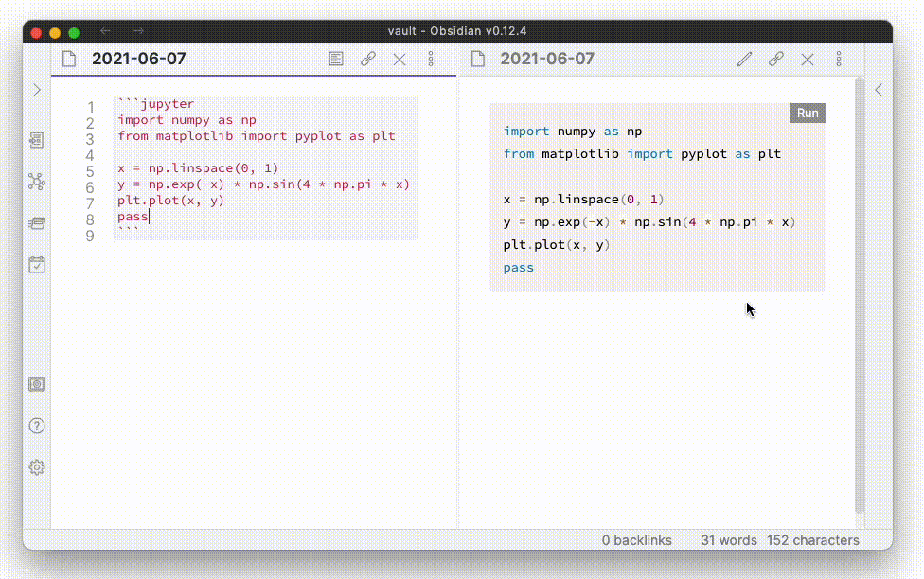Open the 0 backlinks status item
The image size is (924, 579).
click(636, 540)
